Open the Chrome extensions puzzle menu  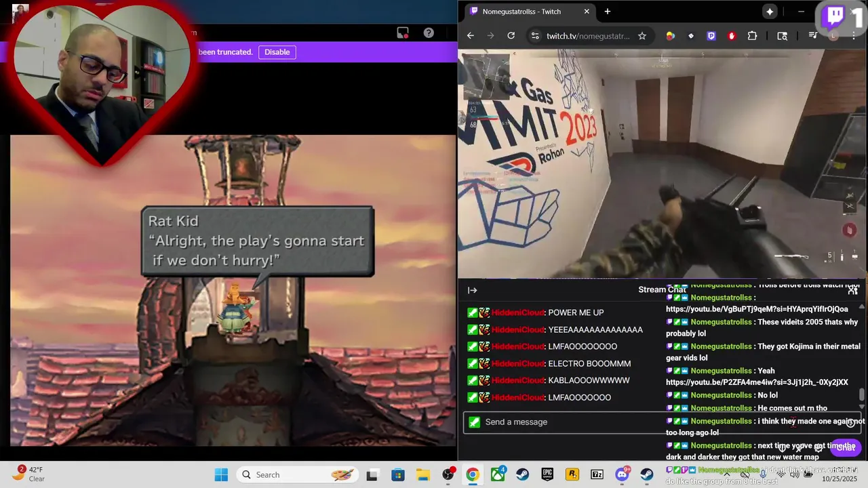pyautogui.click(x=752, y=36)
